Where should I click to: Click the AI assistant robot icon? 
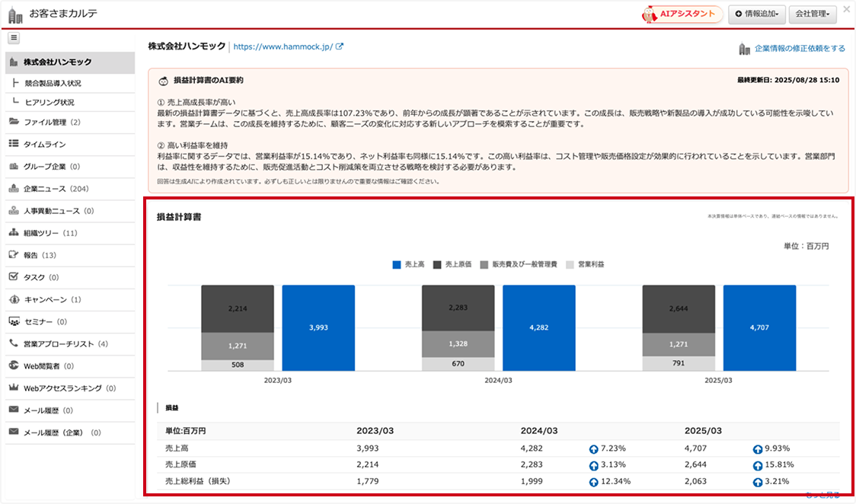click(650, 14)
